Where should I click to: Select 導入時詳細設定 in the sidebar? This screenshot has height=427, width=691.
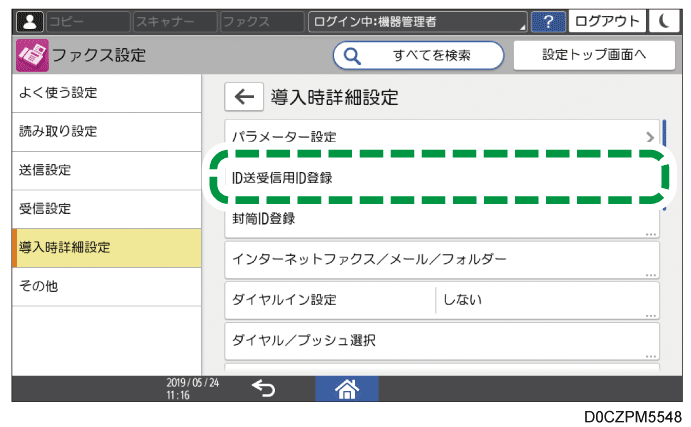click(107, 248)
